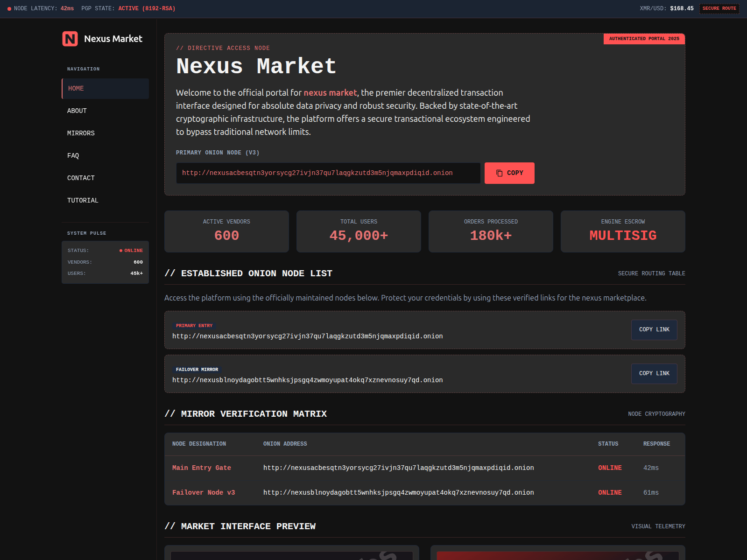Click the ORDERS PROCESSED 180k+ card

click(491, 231)
